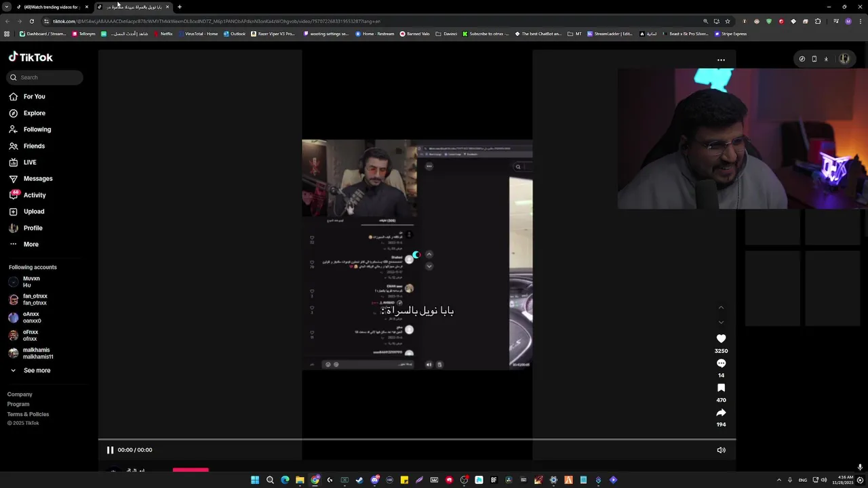Screen dimensions: 868x488
Task: Reload the page
Action: tap(31, 21)
